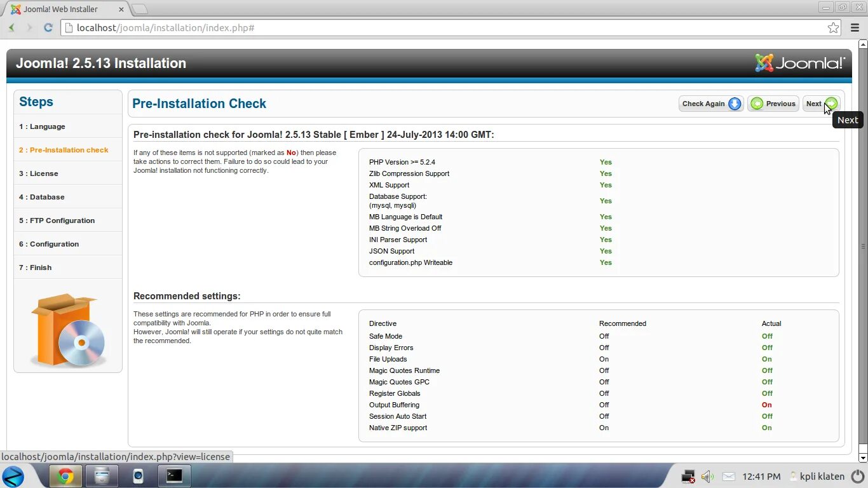
Task: Bookmark page with star icon
Action: [833, 28]
